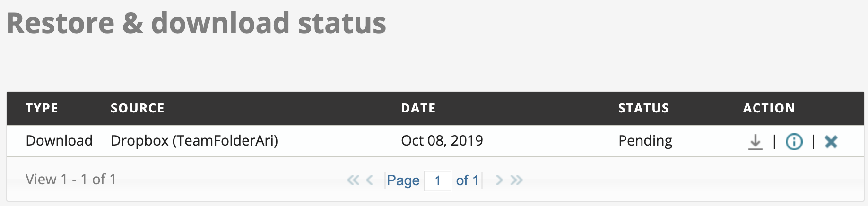Select the Download type cell
868x206 pixels.
click(x=59, y=141)
